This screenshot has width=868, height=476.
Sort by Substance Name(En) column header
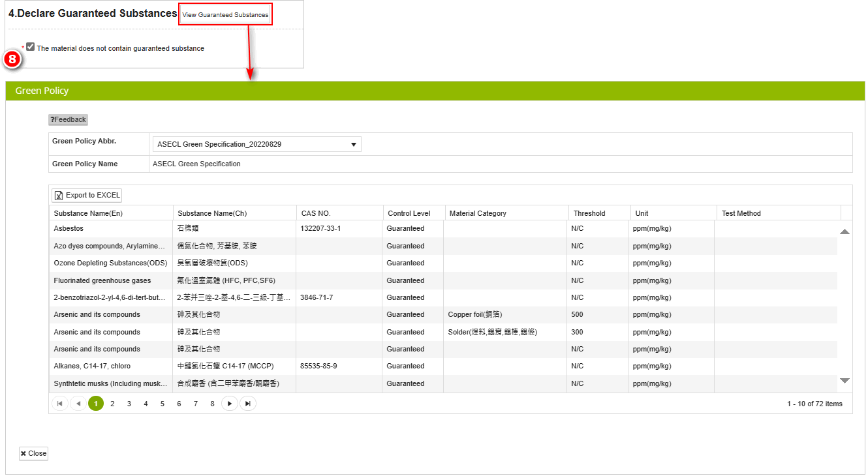[x=111, y=213]
